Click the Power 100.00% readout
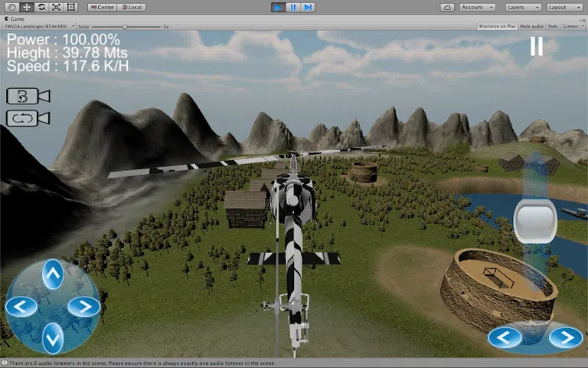This screenshot has height=368, width=588. (64, 39)
